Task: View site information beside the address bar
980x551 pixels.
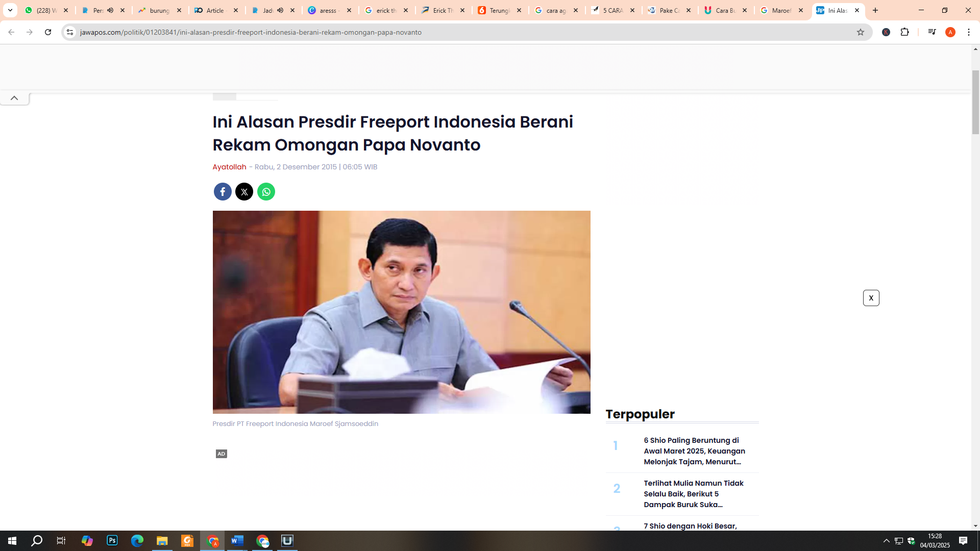Action: tap(70, 32)
